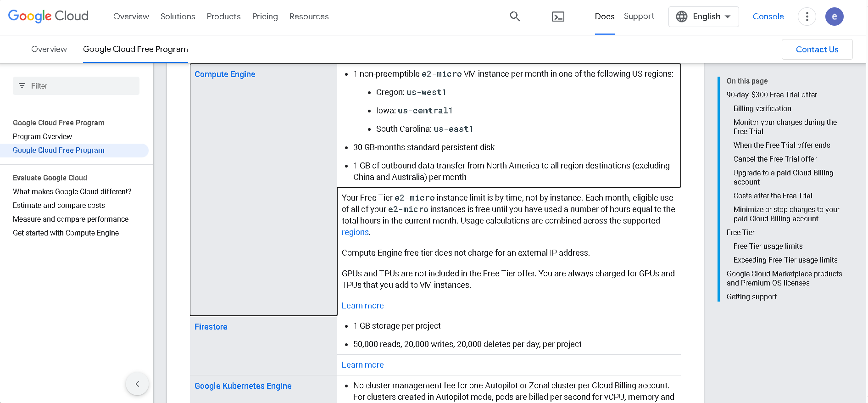Screen dimensions: 868x403
Task: Open Estimate and compare costs
Action: pos(59,205)
